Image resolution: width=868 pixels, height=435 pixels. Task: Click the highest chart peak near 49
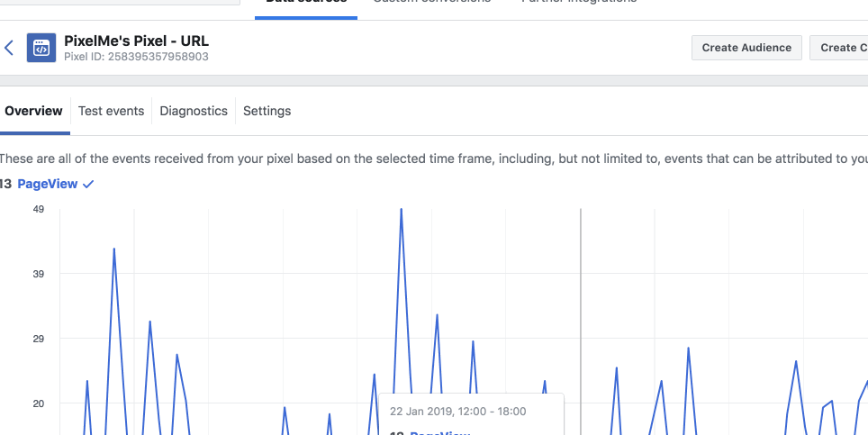401,210
